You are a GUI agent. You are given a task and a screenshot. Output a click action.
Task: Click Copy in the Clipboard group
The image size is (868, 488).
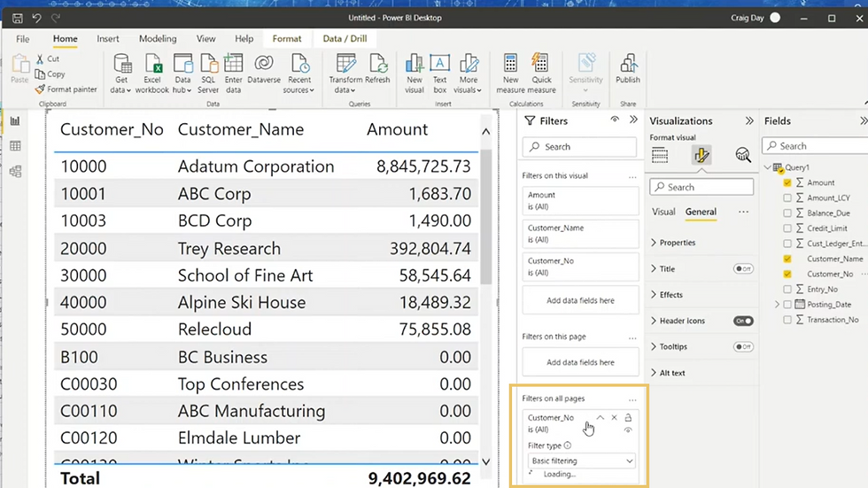pyautogui.click(x=50, y=74)
